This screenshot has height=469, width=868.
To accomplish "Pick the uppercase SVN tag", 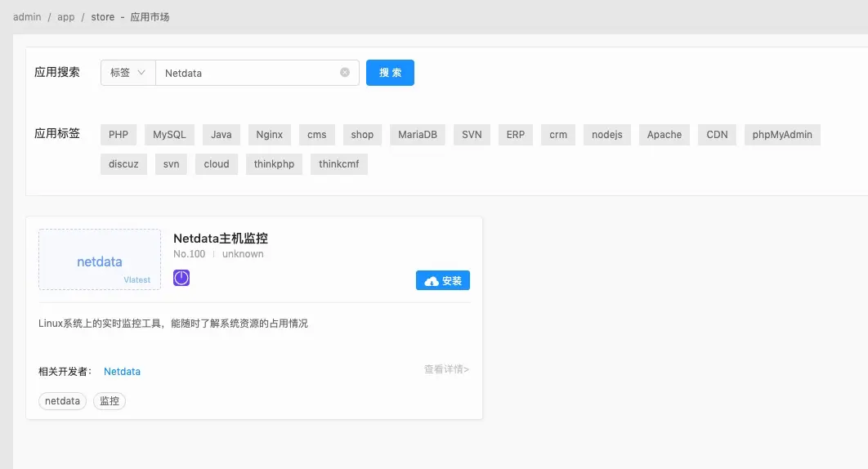I will [x=472, y=135].
